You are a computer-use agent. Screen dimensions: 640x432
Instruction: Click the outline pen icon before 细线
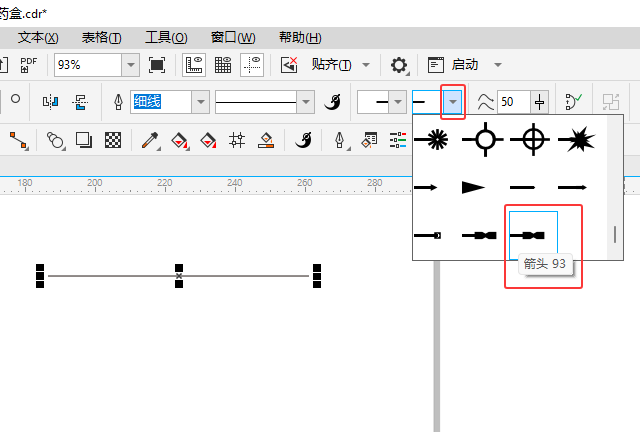pos(118,102)
